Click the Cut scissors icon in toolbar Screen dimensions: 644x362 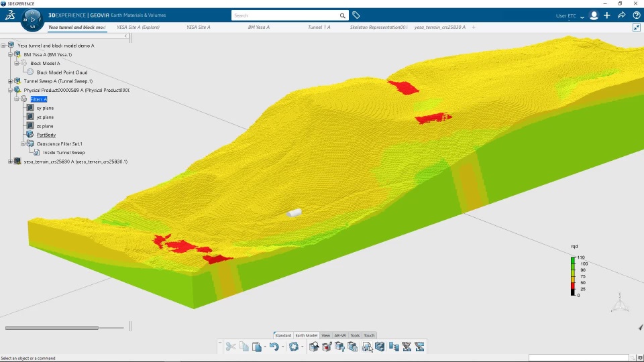231,347
